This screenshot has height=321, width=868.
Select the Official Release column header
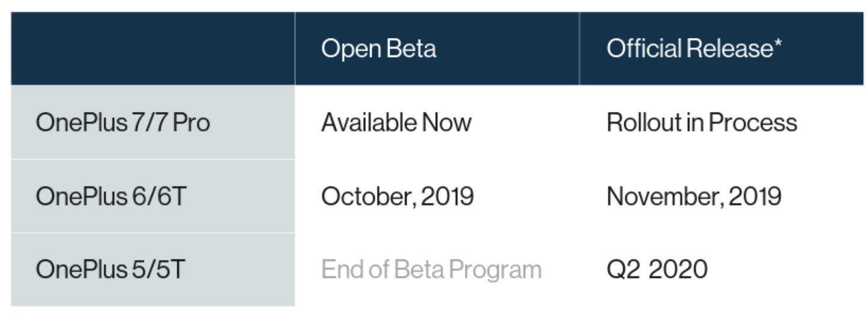[x=721, y=49]
